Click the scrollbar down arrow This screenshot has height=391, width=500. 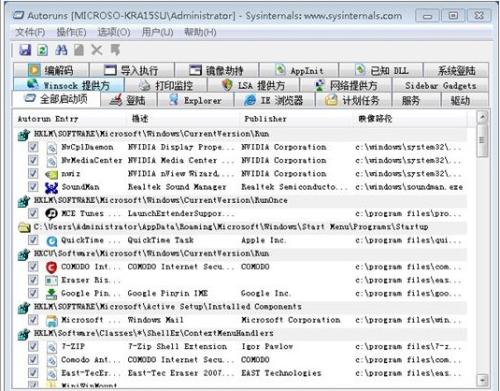click(x=482, y=379)
